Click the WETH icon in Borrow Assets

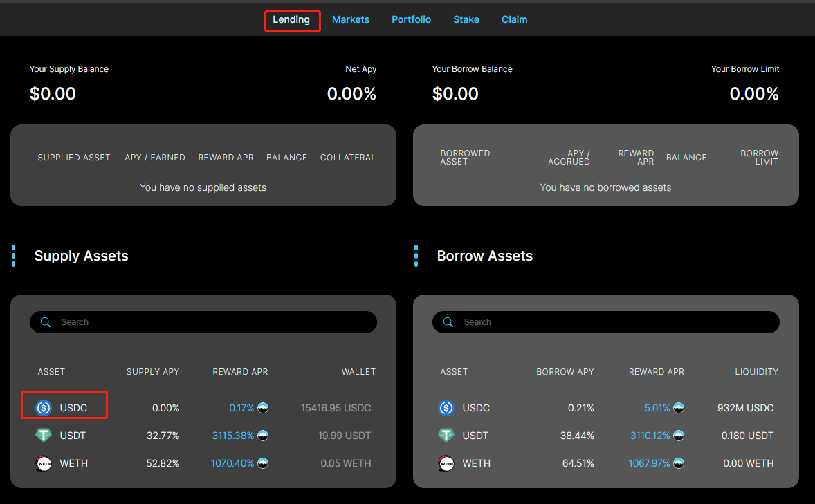[446, 463]
